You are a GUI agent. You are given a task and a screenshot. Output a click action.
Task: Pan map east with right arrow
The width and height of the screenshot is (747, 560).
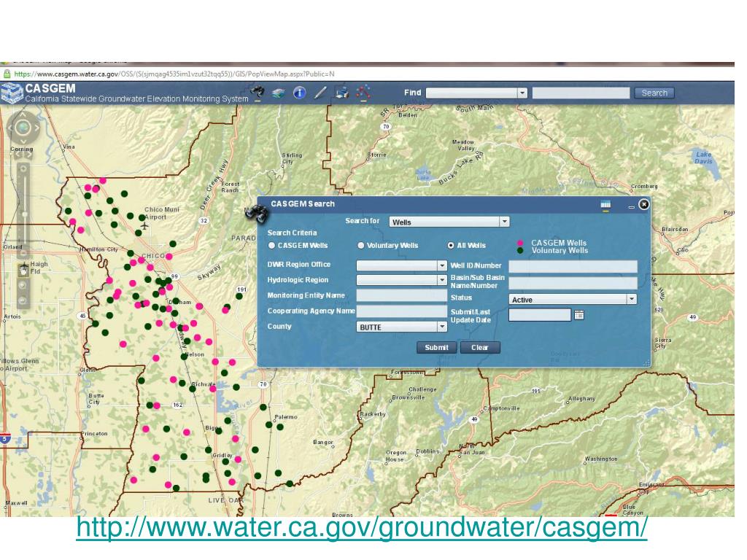[x=37, y=128]
